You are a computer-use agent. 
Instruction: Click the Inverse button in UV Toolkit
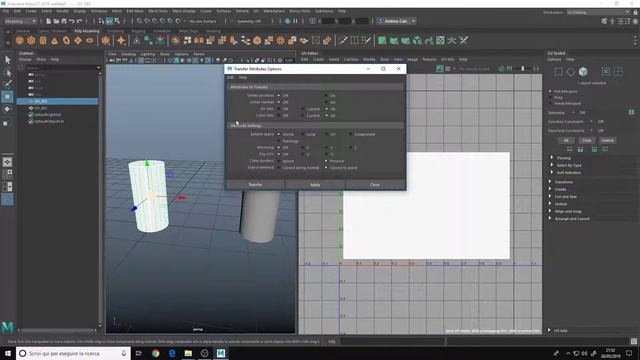click(x=607, y=140)
